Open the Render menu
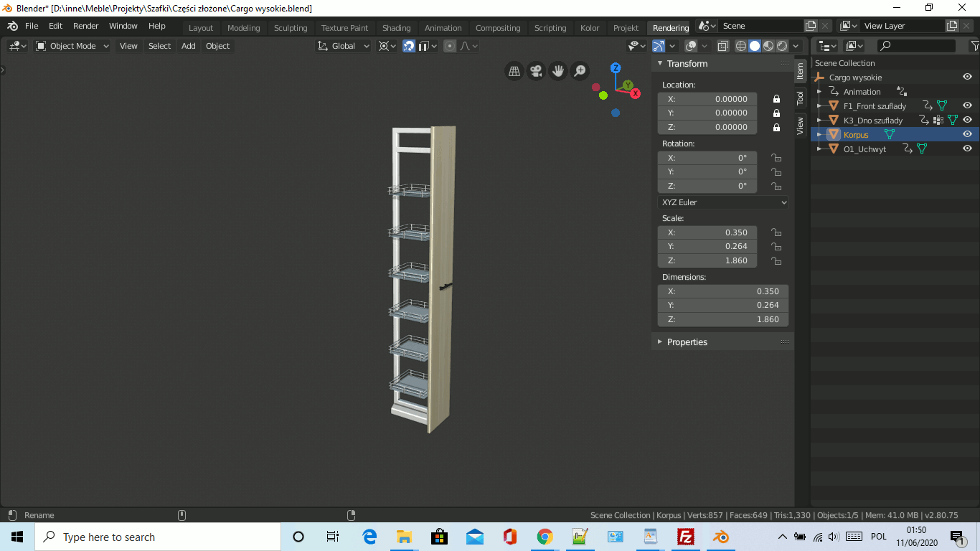The height and width of the screenshot is (551, 980). point(86,26)
